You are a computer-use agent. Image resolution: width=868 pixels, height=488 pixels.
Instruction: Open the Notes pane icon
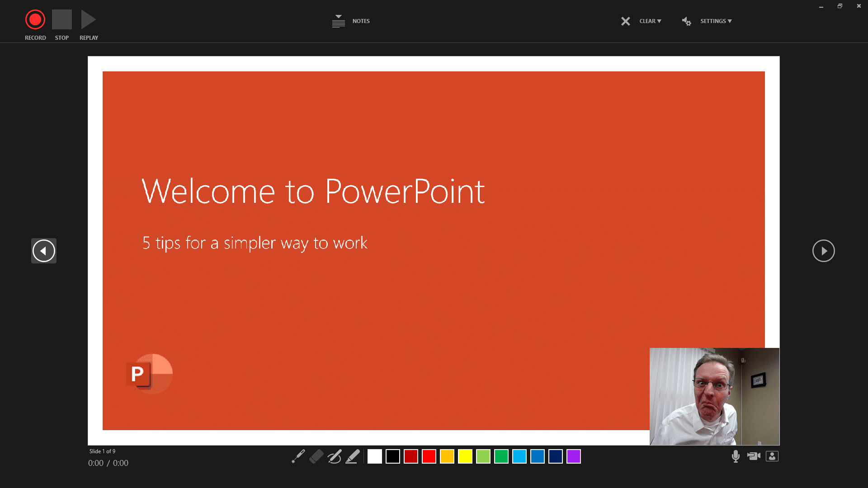[339, 21]
